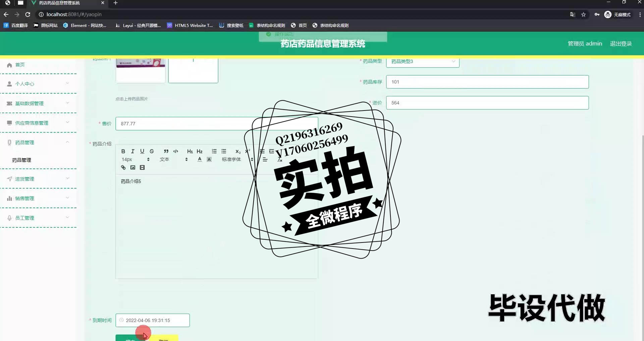Click the clock icon in 到期时间
644x341 pixels.
point(121,320)
